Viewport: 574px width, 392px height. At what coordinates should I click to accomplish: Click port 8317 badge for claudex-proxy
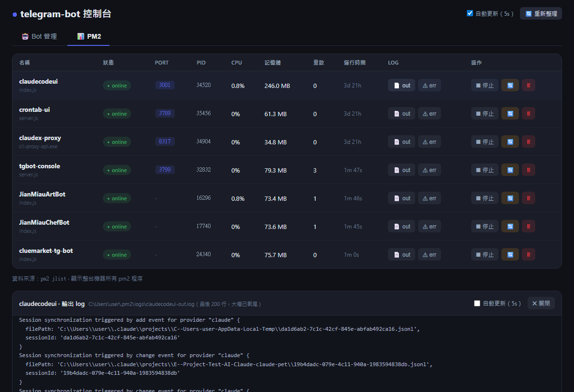coord(165,142)
